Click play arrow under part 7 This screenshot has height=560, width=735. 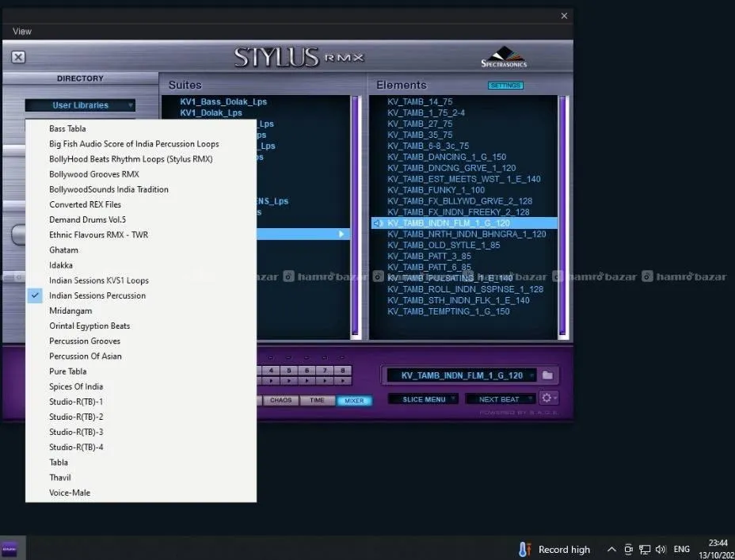pyautogui.click(x=325, y=380)
